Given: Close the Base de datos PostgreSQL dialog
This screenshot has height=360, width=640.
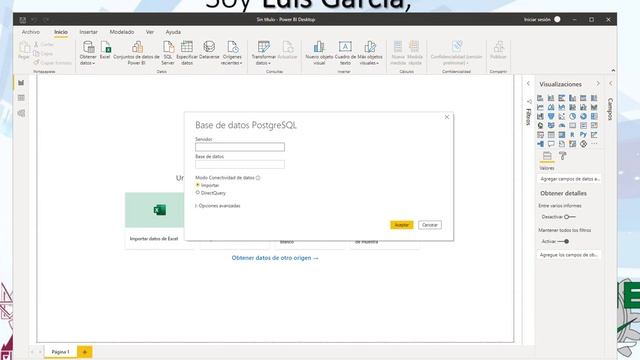Looking at the screenshot, I should click(x=447, y=117).
